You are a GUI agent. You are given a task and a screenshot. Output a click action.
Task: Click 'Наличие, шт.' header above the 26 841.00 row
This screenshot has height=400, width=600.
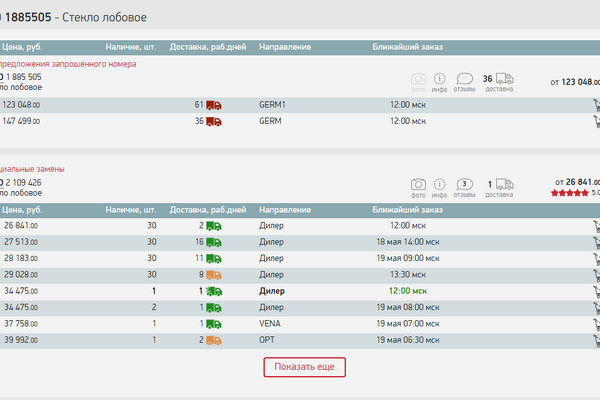(x=131, y=210)
